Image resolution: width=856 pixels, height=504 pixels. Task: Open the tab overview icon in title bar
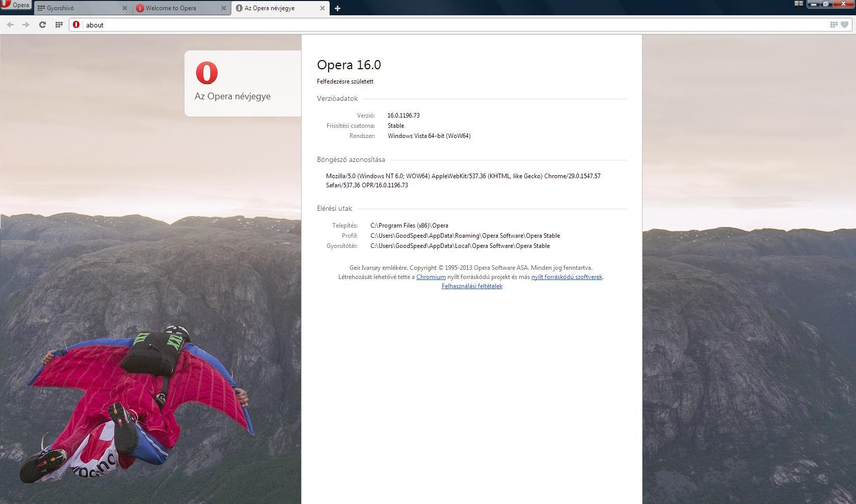798,4
